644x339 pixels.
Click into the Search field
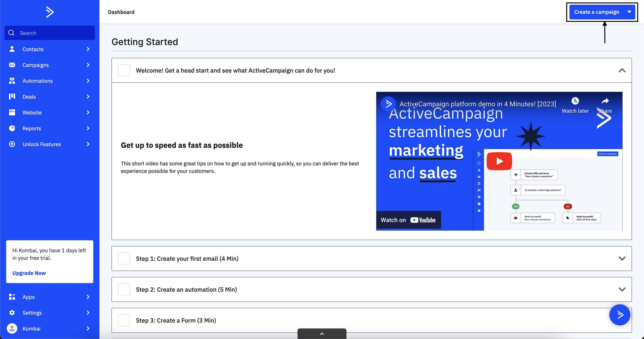(50, 33)
